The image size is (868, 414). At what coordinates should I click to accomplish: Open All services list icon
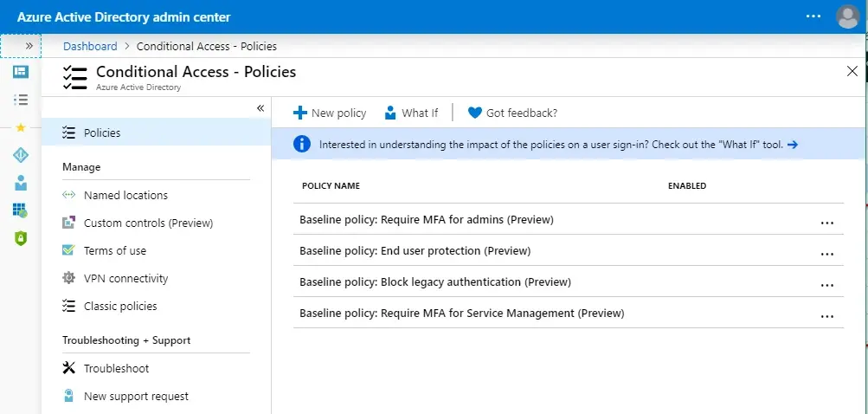[21, 100]
